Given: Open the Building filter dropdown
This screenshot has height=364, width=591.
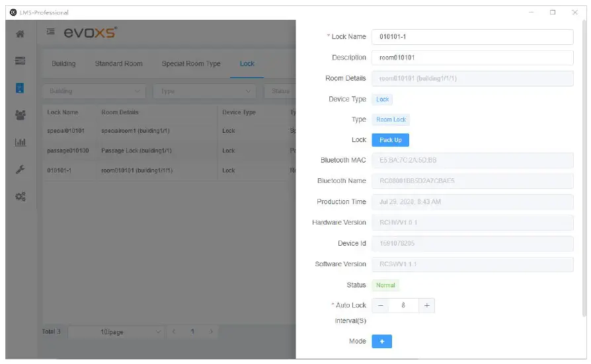Looking at the screenshot, I should (95, 91).
